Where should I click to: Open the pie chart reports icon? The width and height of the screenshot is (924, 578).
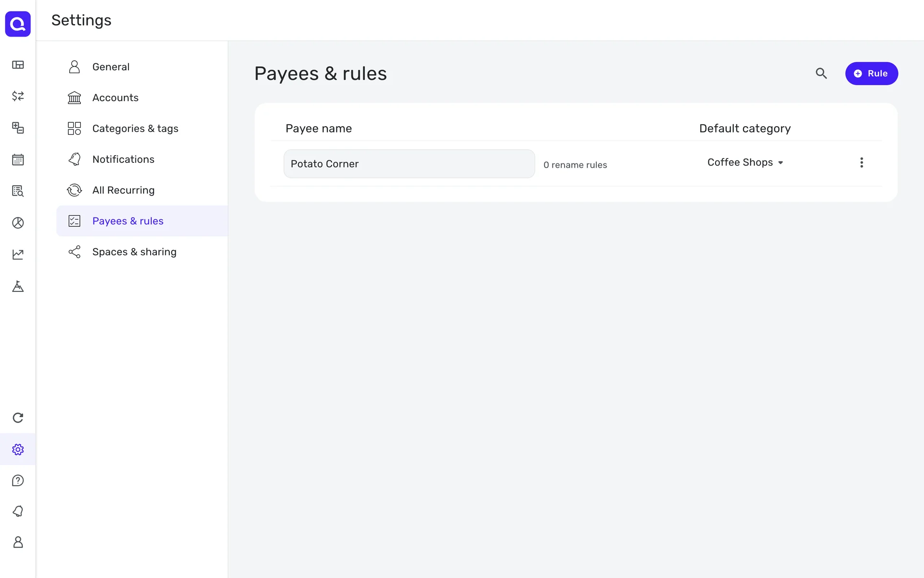18,223
